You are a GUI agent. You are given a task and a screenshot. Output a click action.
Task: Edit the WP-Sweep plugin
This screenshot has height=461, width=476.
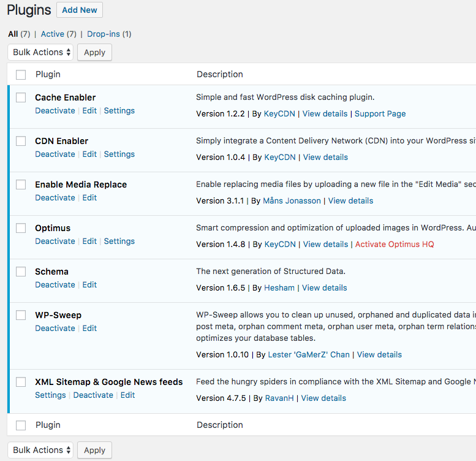coord(89,329)
